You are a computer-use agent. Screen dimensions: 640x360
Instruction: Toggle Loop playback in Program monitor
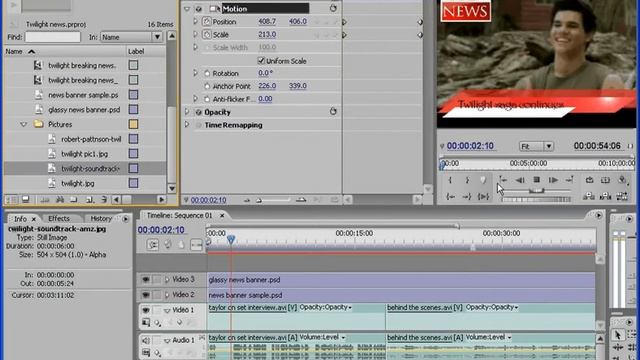click(x=589, y=180)
